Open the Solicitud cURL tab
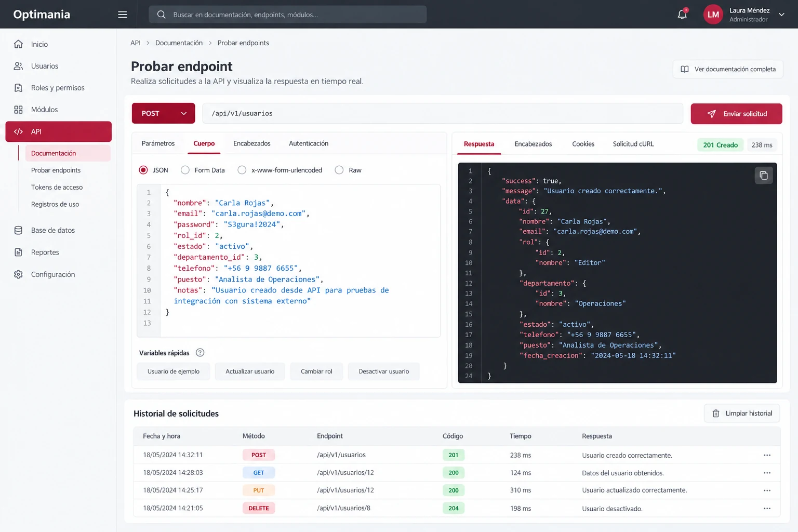 [x=633, y=144]
